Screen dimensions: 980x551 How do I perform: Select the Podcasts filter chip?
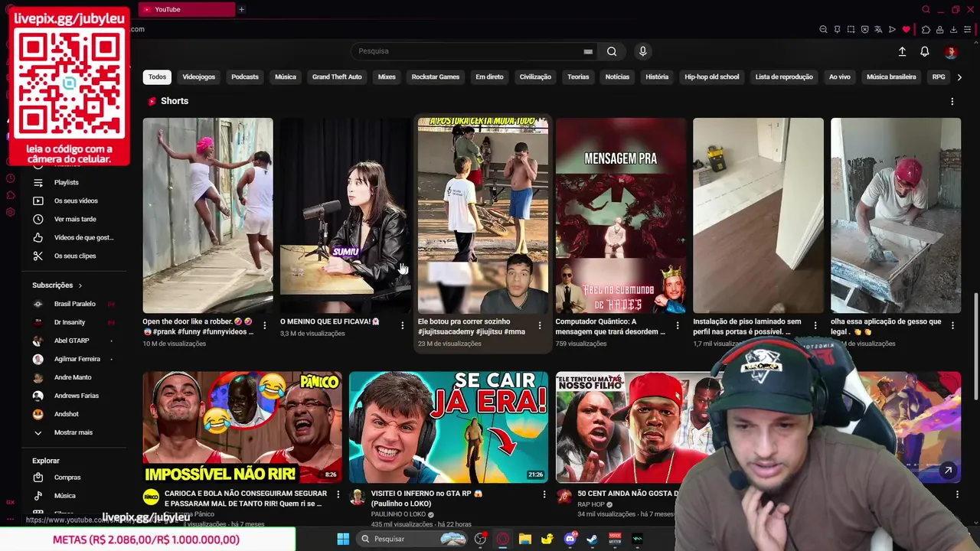(x=245, y=77)
